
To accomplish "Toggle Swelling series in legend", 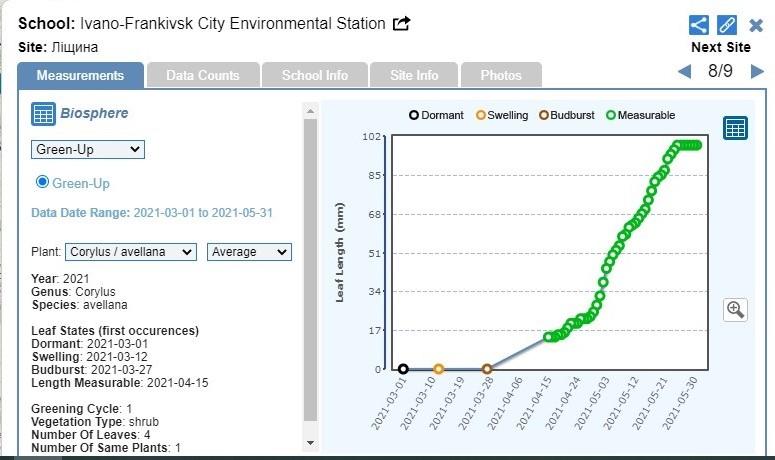I will (481, 115).
